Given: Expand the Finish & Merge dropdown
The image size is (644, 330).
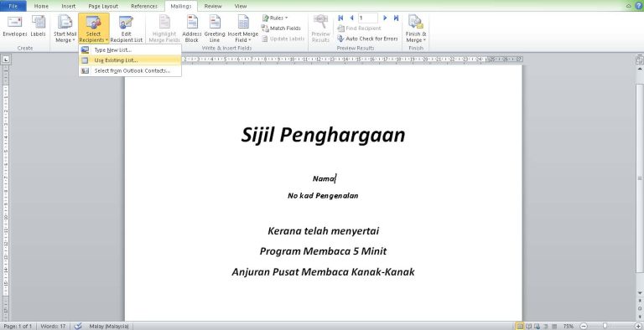Looking at the screenshot, I should (416, 28).
